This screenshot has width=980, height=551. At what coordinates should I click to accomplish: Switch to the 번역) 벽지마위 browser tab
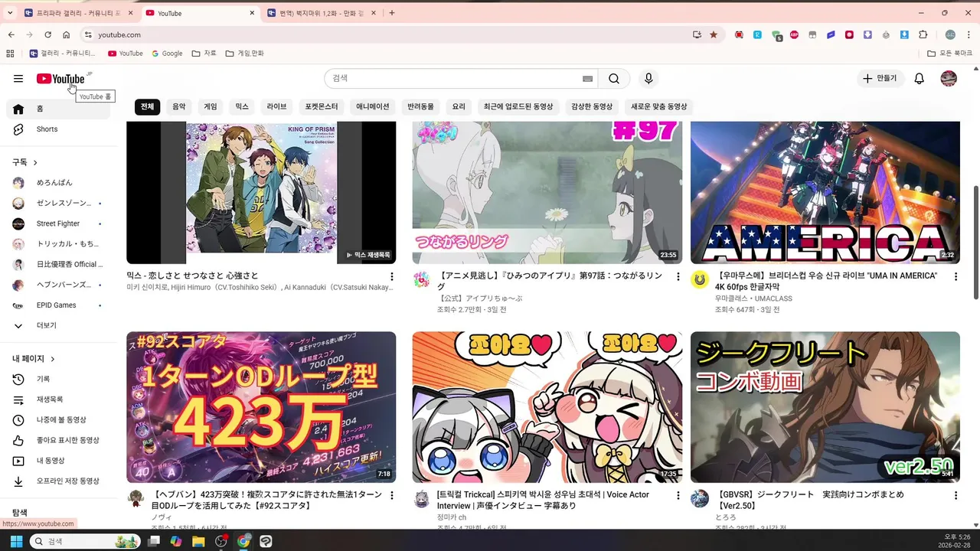(x=322, y=13)
